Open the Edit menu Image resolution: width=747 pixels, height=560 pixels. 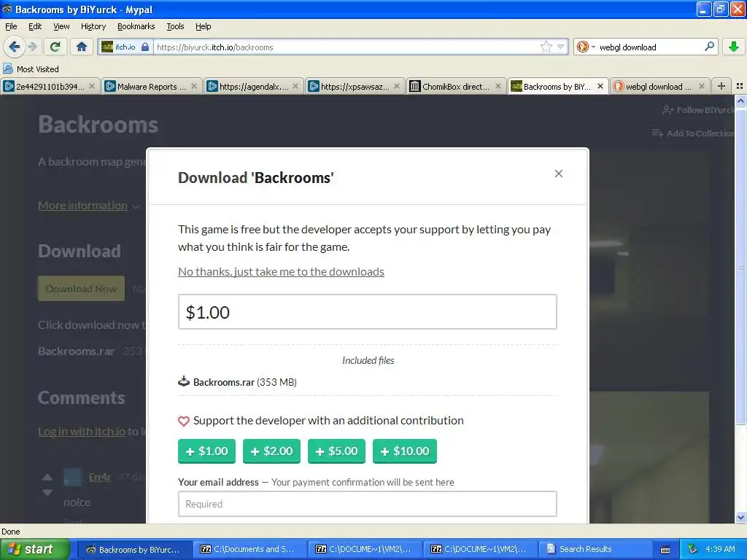coord(35,26)
